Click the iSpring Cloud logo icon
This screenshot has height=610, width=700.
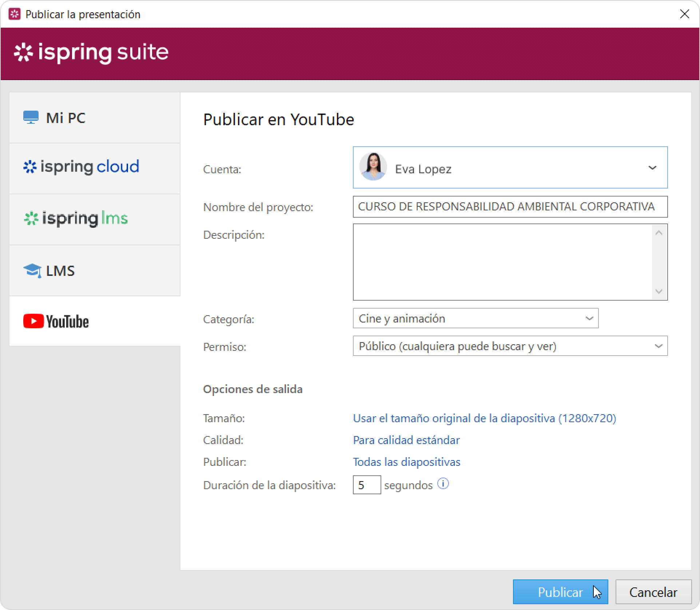pyautogui.click(x=30, y=167)
